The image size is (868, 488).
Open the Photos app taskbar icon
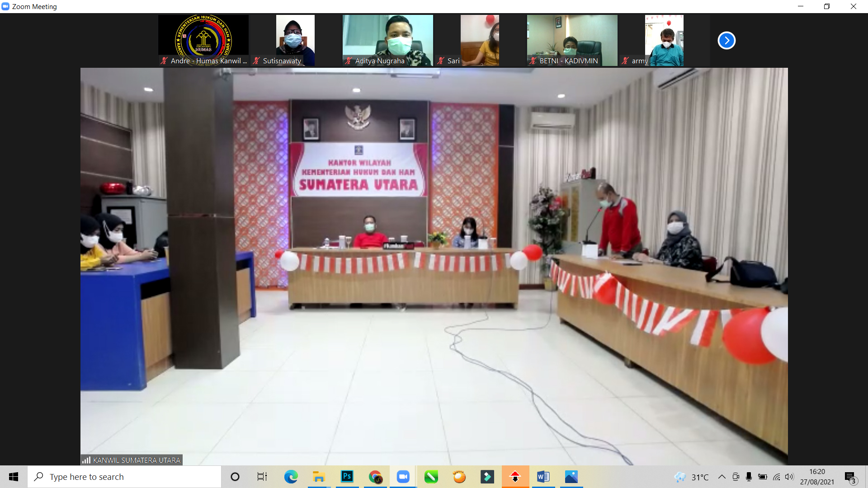click(571, 477)
